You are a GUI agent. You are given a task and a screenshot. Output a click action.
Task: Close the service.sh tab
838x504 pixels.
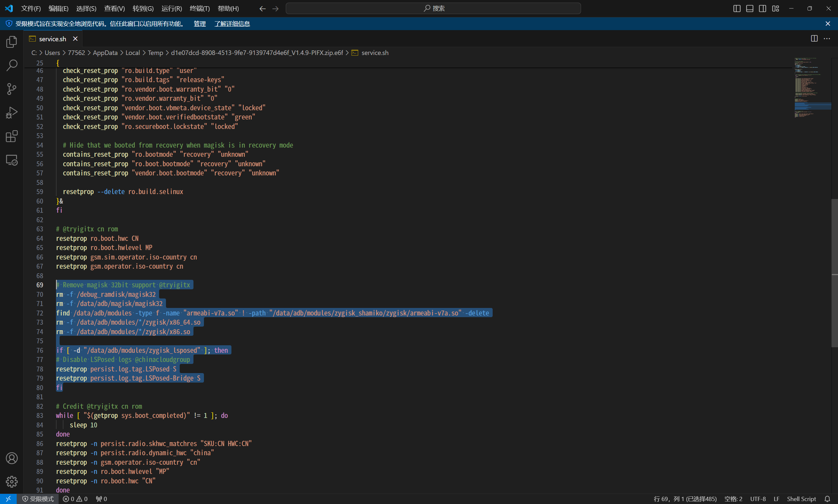[x=75, y=39]
